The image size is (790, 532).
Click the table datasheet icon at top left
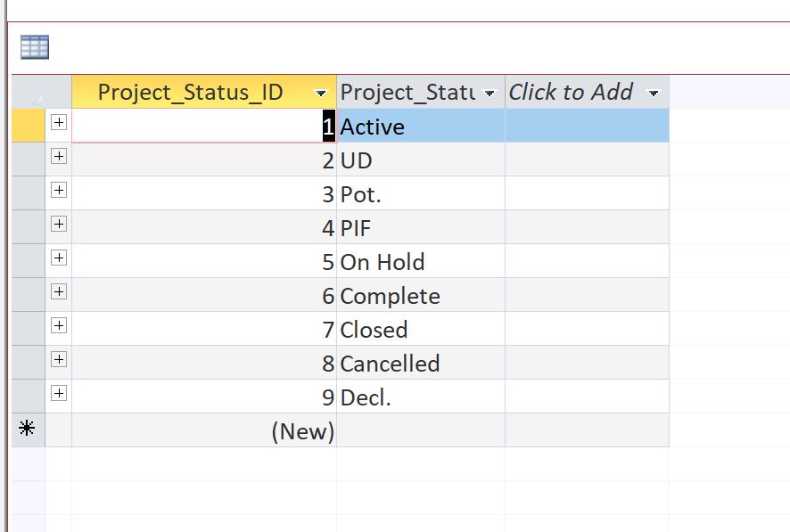pos(35,47)
